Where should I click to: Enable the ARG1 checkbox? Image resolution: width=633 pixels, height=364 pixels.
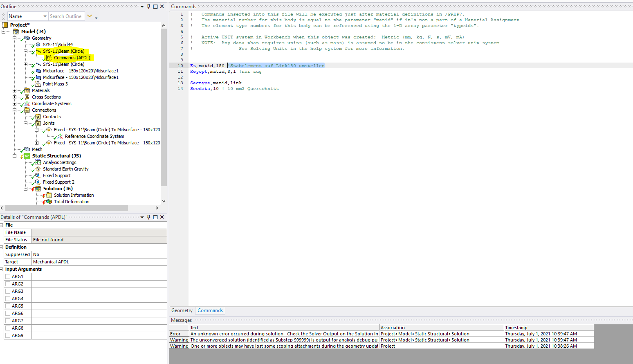click(8, 276)
